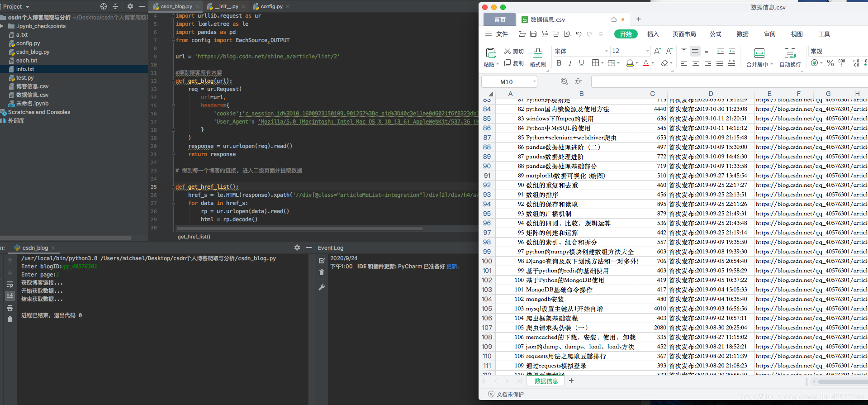Toggle bold formatting in WPS
The image size is (868, 405).
[x=559, y=63]
